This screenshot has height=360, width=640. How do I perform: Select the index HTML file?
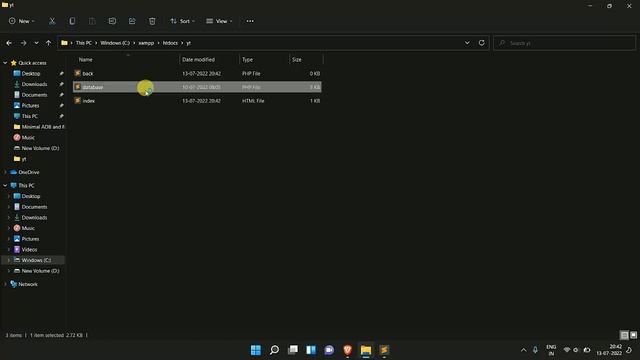click(x=197, y=101)
